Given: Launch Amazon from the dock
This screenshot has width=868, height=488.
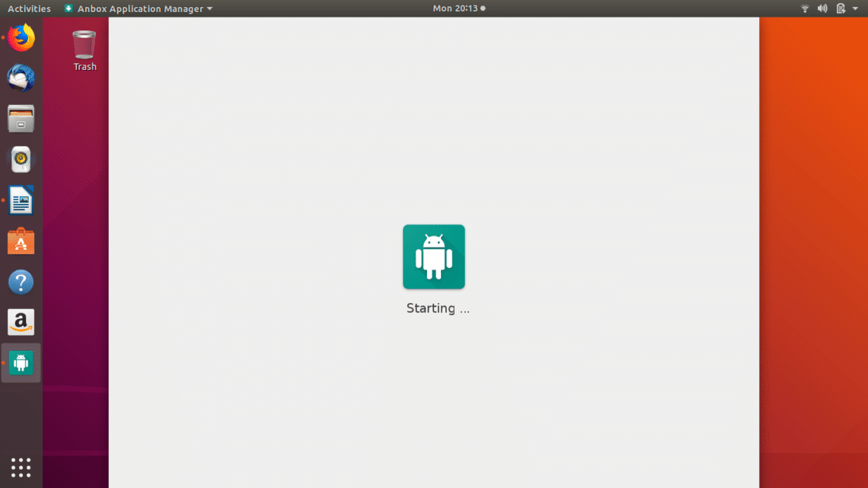Looking at the screenshot, I should [x=21, y=322].
